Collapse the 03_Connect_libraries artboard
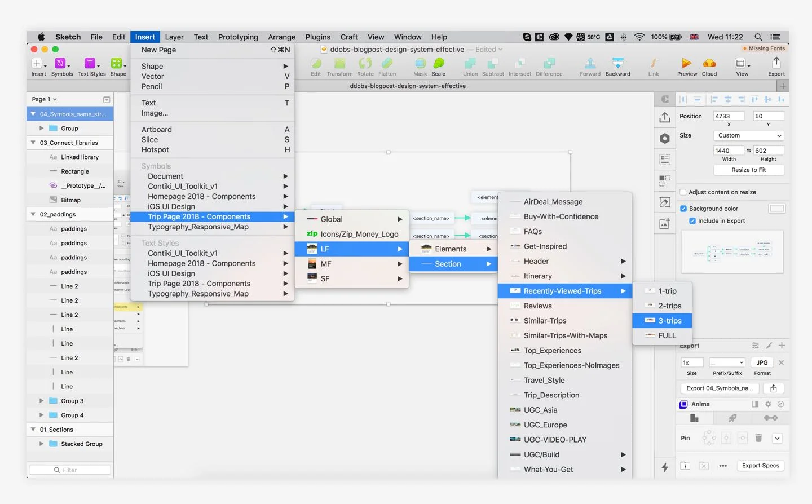 coord(33,143)
